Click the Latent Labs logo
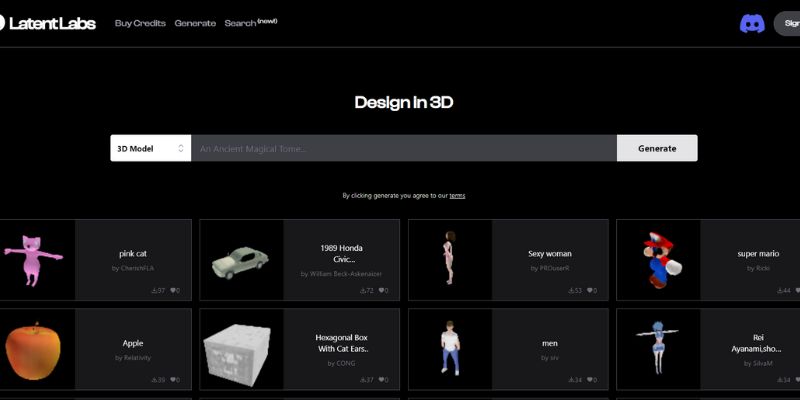800x400 pixels. click(47, 23)
